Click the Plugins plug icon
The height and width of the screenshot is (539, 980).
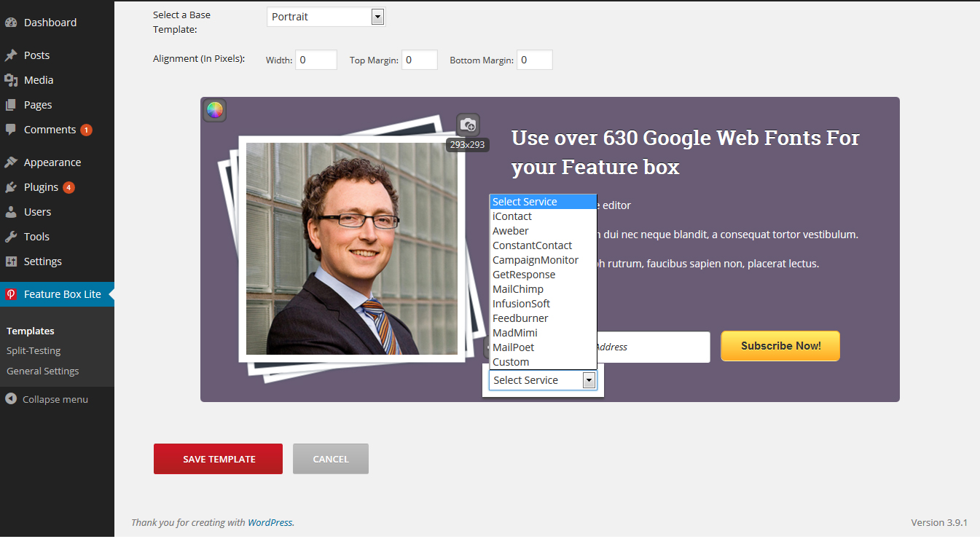tap(11, 187)
